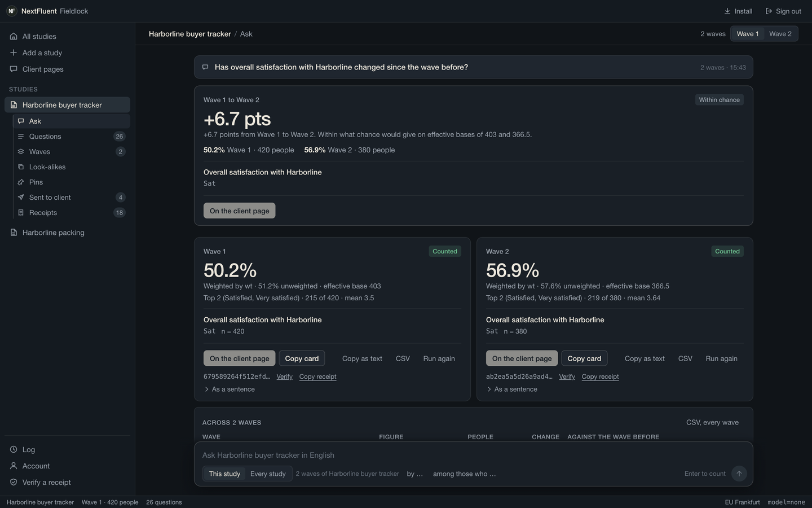Copy card for Wave 1
The image size is (812, 508).
[x=302, y=358]
